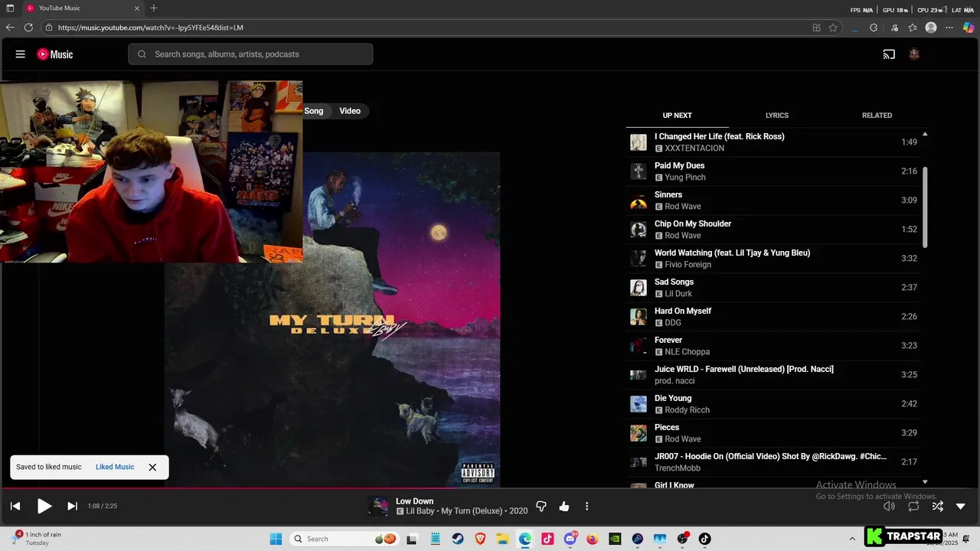This screenshot has height=551, width=980.
Task: Add this page to favorites star
Action: coord(833,28)
